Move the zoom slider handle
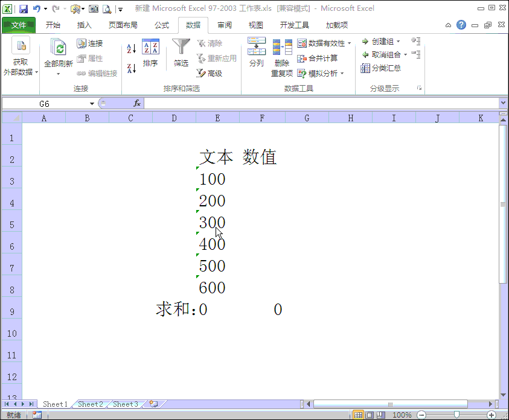509x420 pixels. click(x=456, y=415)
